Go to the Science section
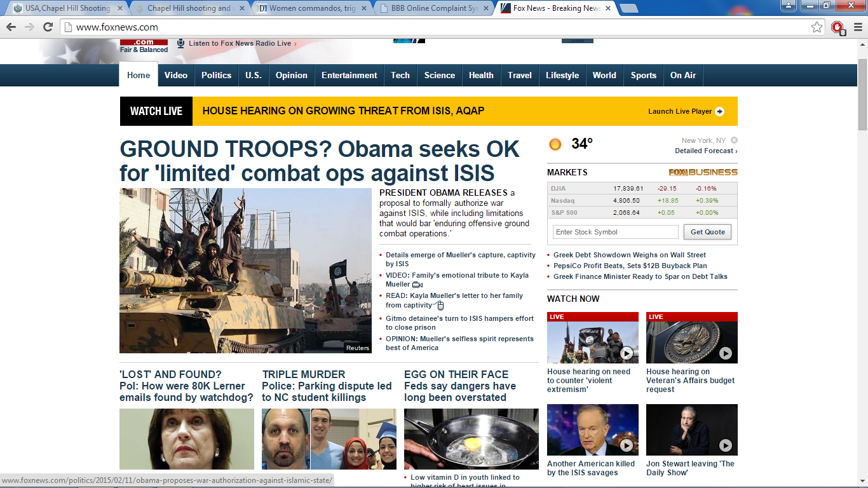The width and height of the screenshot is (868, 488). click(440, 75)
